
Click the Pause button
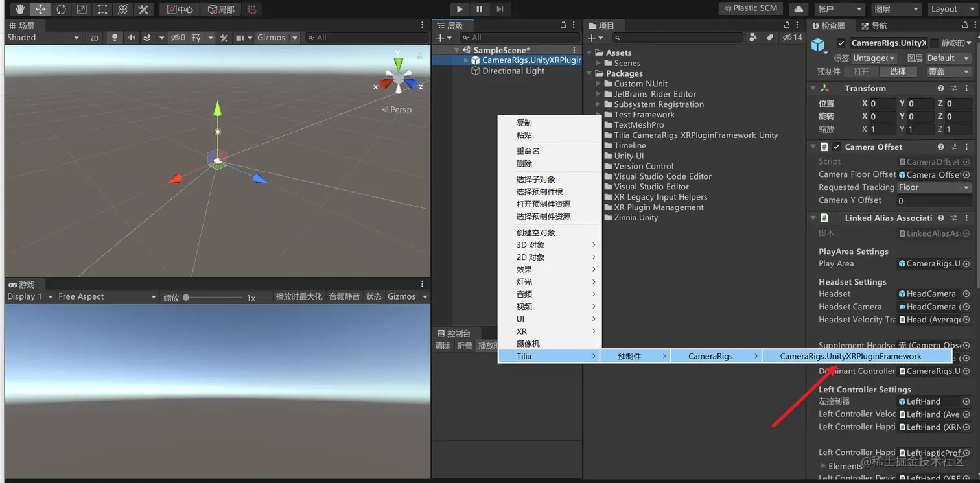[x=480, y=9]
